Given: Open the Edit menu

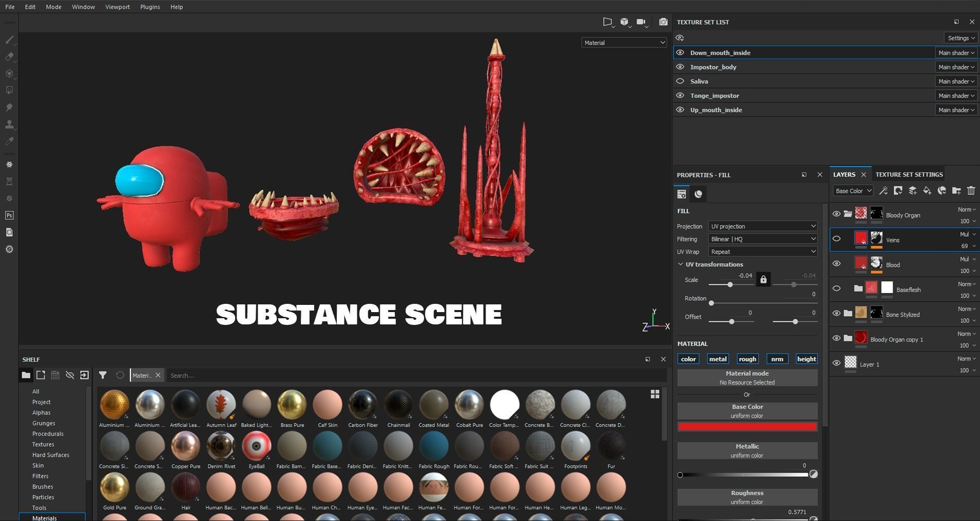Looking at the screenshot, I should (x=30, y=7).
